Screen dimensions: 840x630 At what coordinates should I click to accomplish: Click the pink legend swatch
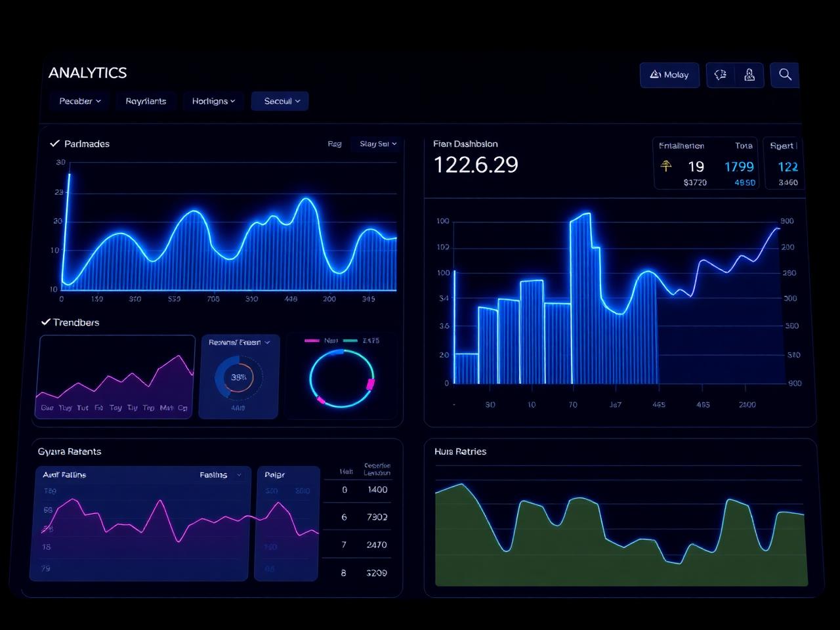pos(312,341)
